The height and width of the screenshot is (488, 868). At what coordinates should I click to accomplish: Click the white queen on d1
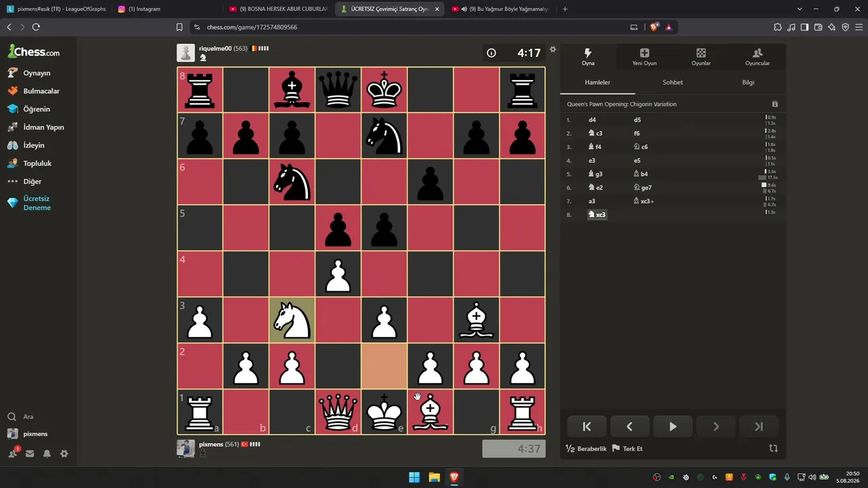(x=338, y=412)
